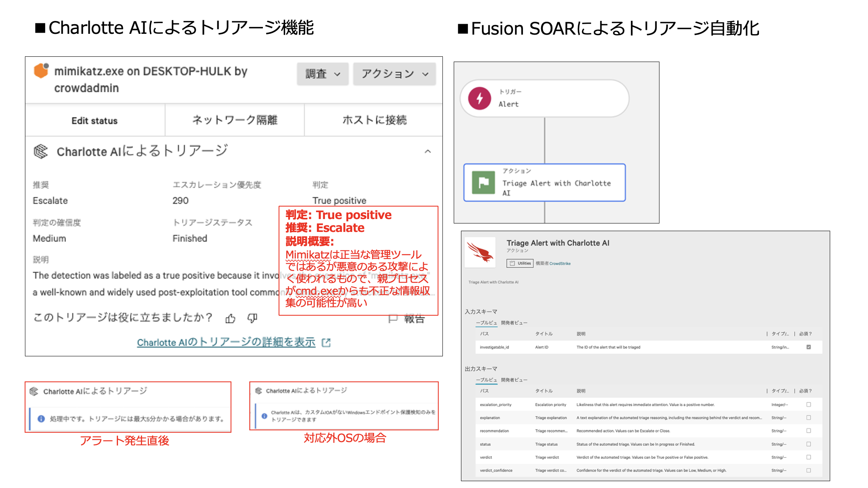868x488 pixels.
Task: Click the Charlotte AI icon in the processing-message panel
Action: (x=34, y=391)
